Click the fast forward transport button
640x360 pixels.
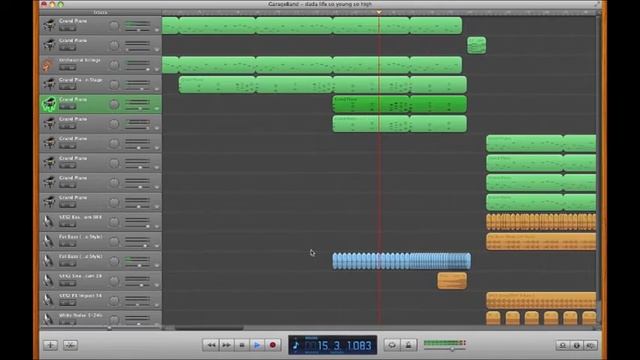tap(226, 345)
